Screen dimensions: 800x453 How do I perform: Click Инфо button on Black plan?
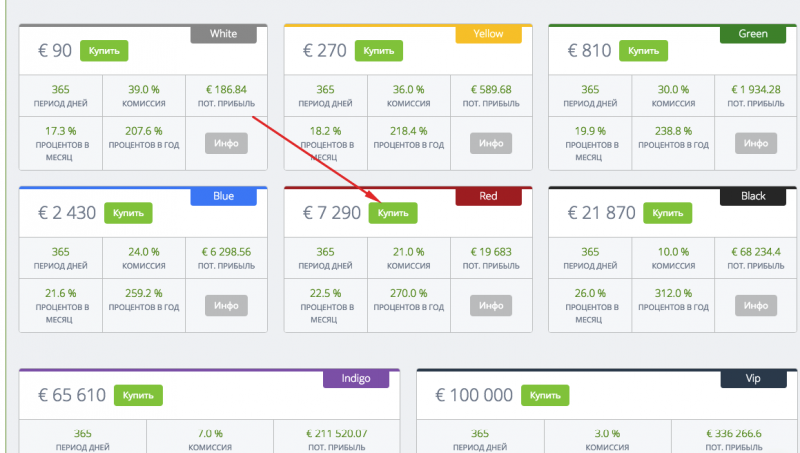pos(755,306)
